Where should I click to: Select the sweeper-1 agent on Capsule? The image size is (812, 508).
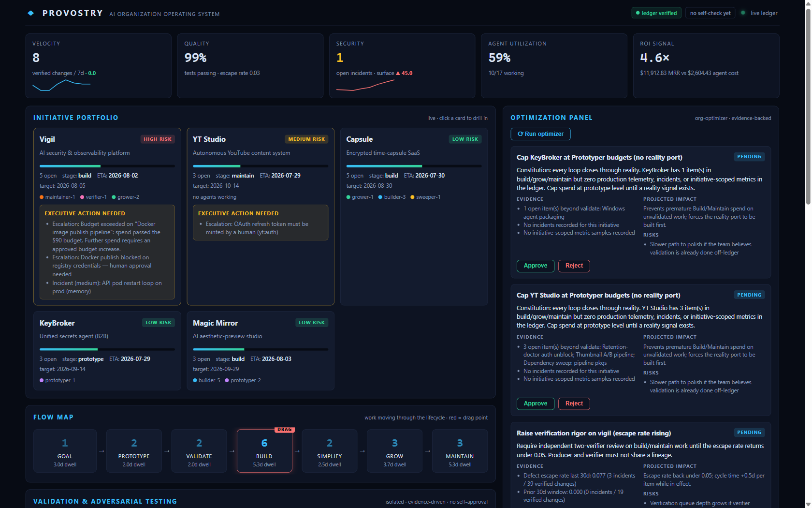coord(425,197)
